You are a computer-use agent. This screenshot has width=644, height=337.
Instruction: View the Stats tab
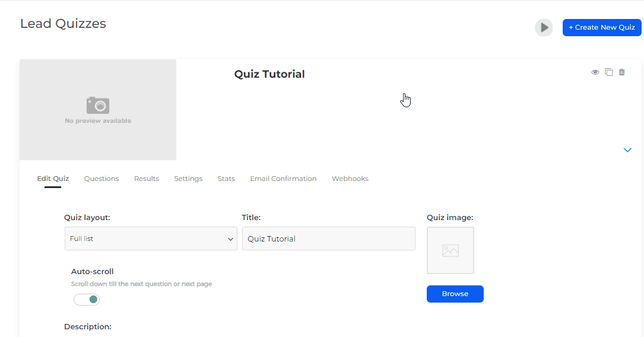(x=226, y=179)
